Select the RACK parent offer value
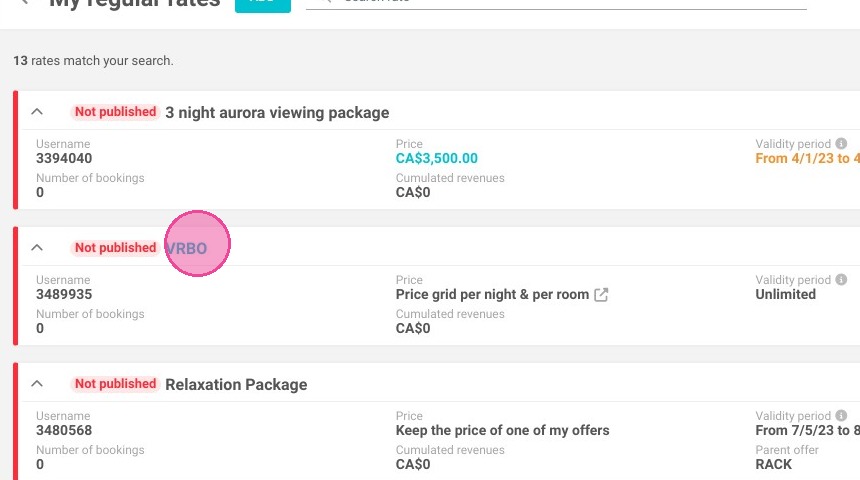The width and height of the screenshot is (860, 480). [x=773, y=465]
